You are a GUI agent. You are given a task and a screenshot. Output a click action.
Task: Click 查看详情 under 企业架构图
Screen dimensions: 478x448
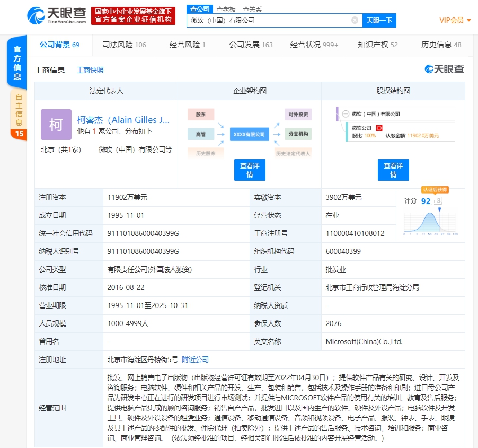[250, 170]
